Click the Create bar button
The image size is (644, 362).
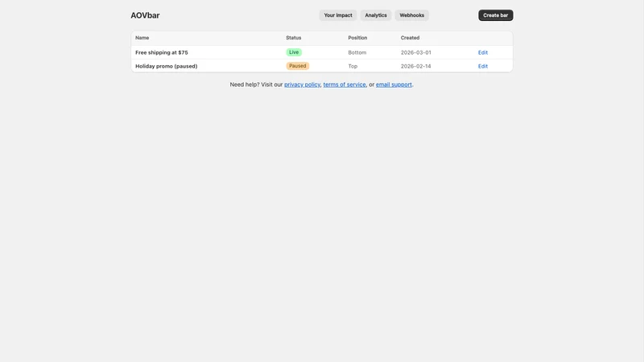click(495, 15)
